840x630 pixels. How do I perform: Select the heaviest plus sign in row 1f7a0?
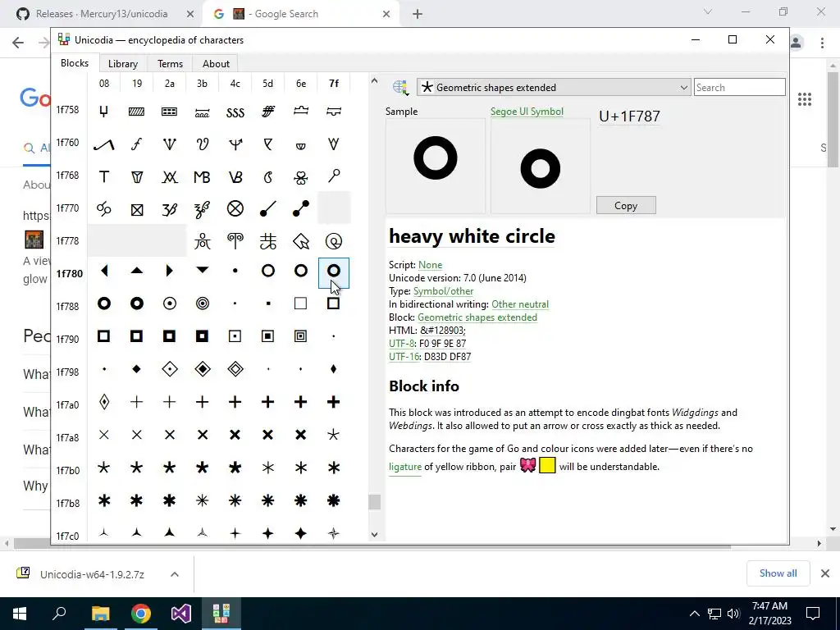coord(334,402)
